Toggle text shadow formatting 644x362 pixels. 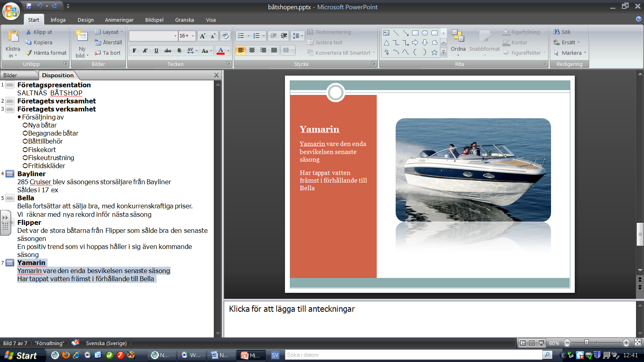(179, 51)
